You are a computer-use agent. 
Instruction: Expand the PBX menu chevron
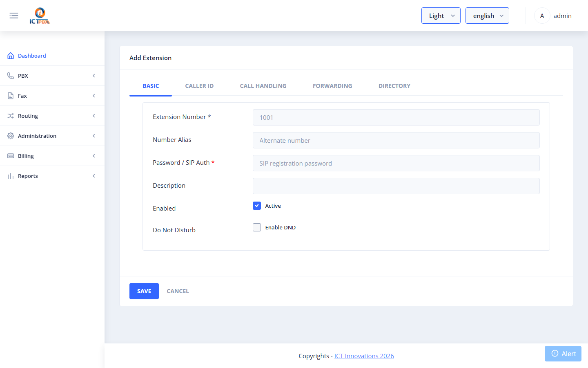click(94, 76)
